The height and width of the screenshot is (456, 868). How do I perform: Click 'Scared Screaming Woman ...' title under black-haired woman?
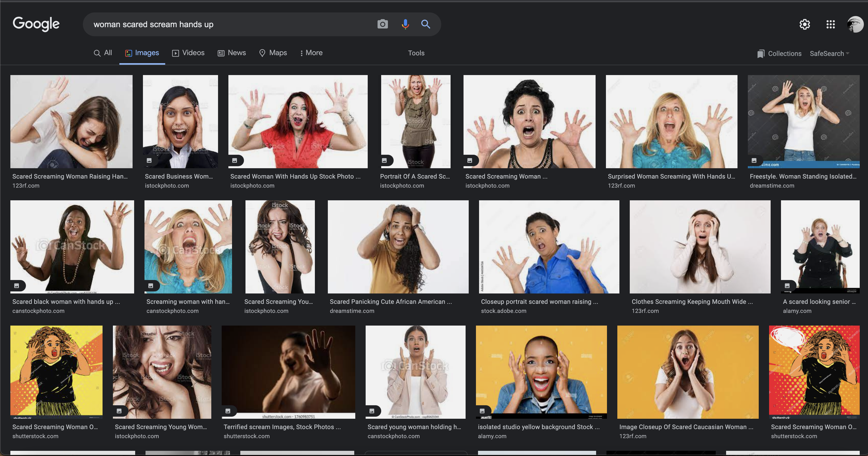click(x=506, y=176)
